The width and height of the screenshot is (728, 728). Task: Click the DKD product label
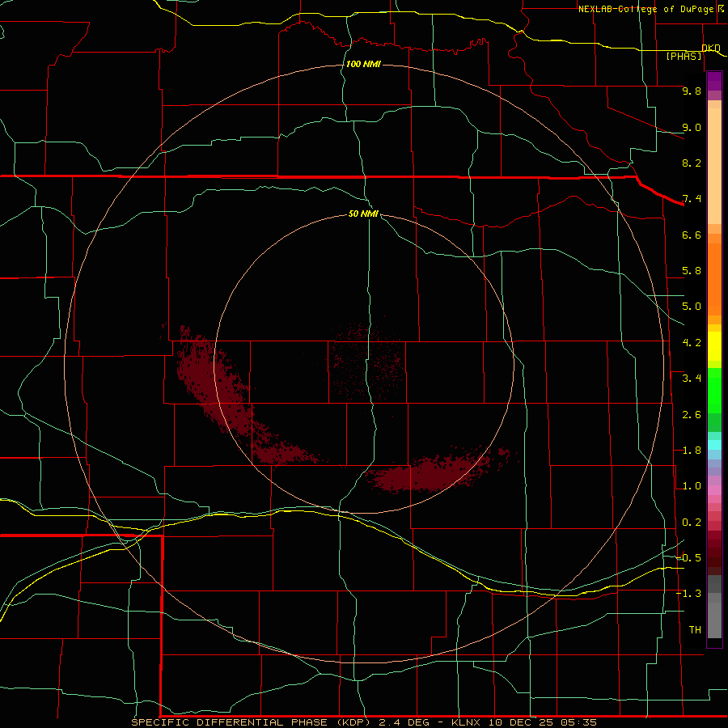711,48
